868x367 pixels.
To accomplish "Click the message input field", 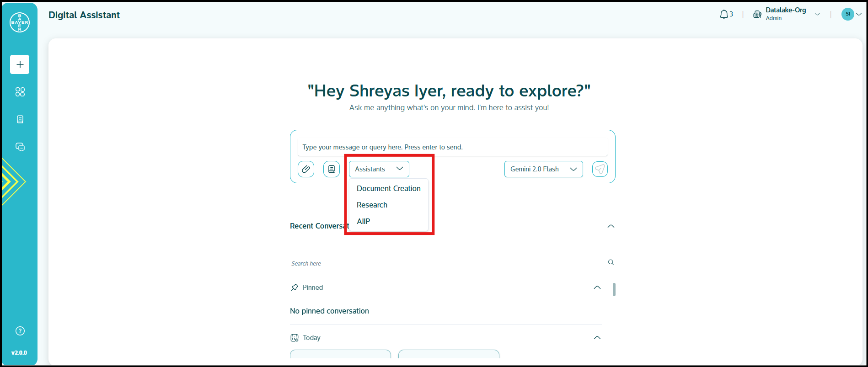I will click(x=452, y=147).
